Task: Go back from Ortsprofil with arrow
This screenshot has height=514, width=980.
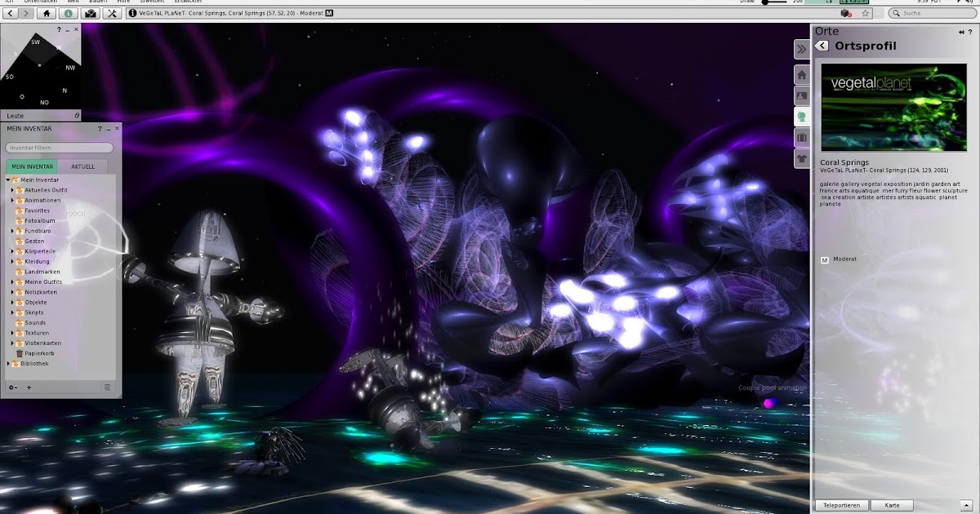Action: coord(822,47)
